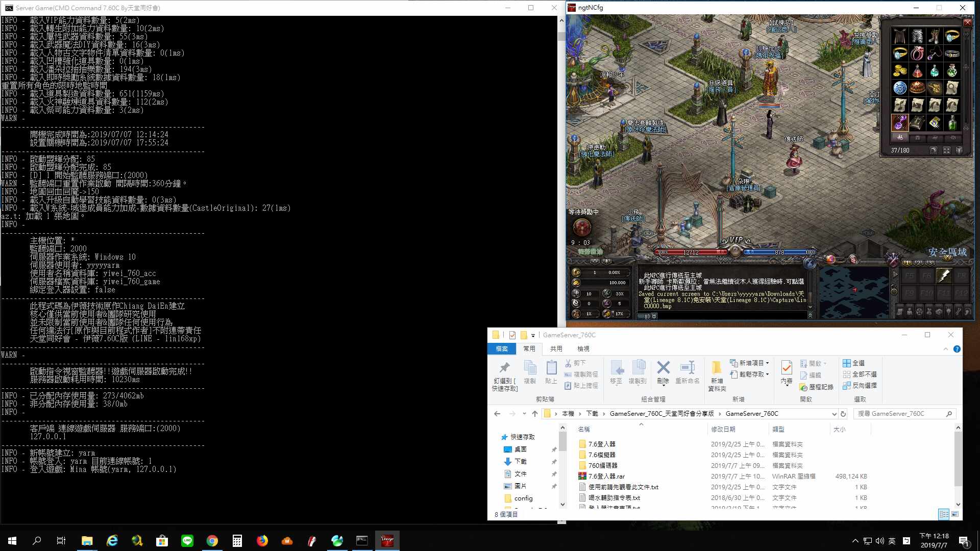Click 本機 in the Explorer address path
The image size is (980, 551).
[x=568, y=414]
